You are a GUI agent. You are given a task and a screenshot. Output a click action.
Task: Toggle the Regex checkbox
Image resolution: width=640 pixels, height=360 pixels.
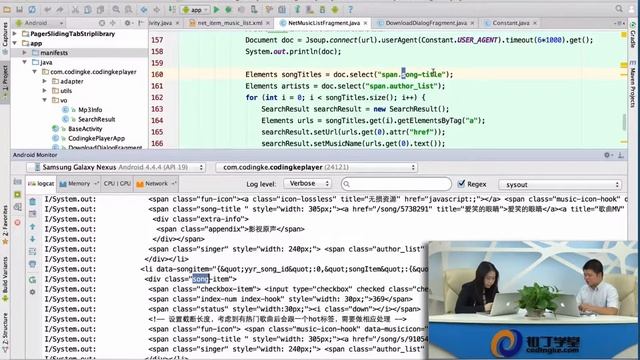(x=461, y=184)
